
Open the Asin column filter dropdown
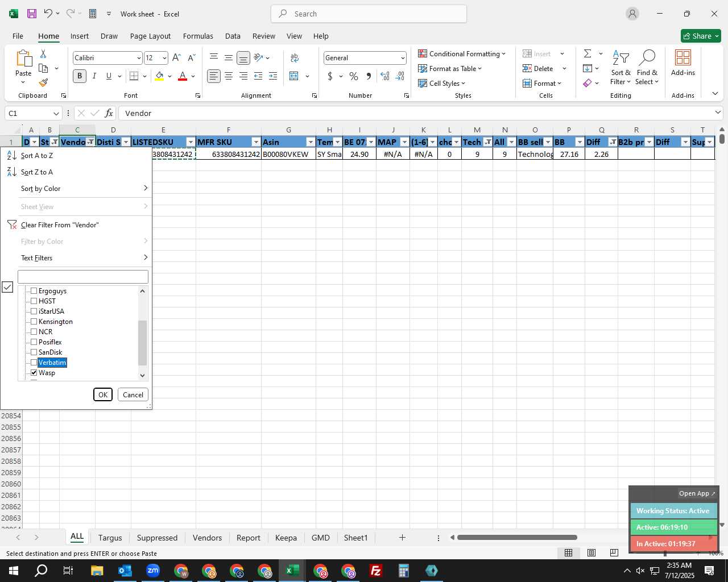pyautogui.click(x=311, y=142)
